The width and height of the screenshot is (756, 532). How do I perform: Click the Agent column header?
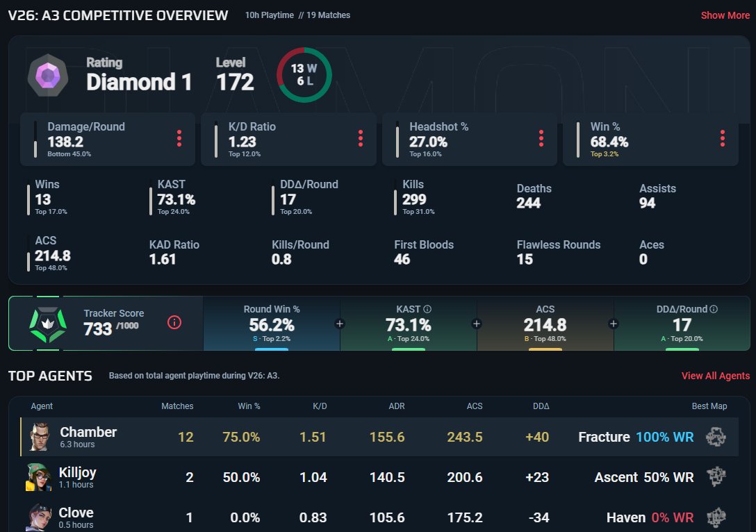click(x=42, y=406)
